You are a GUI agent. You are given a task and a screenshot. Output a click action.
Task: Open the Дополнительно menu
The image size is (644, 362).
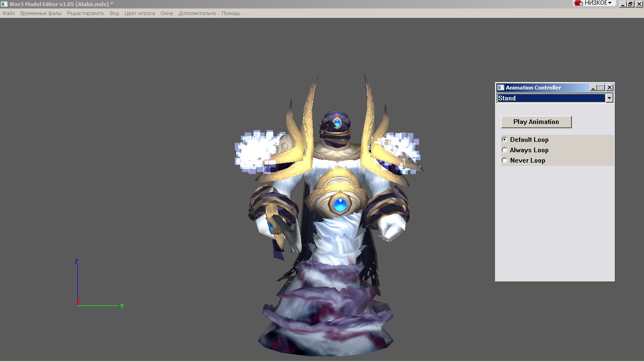pyautogui.click(x=197, y=13)
